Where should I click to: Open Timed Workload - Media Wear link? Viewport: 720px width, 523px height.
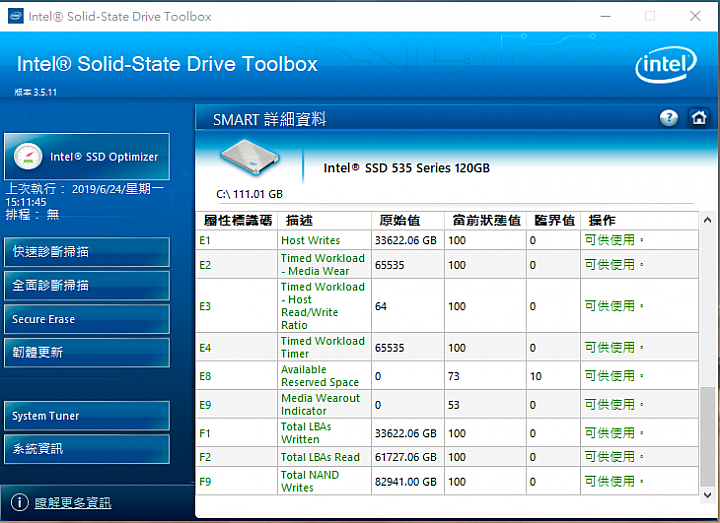[322, 264]
